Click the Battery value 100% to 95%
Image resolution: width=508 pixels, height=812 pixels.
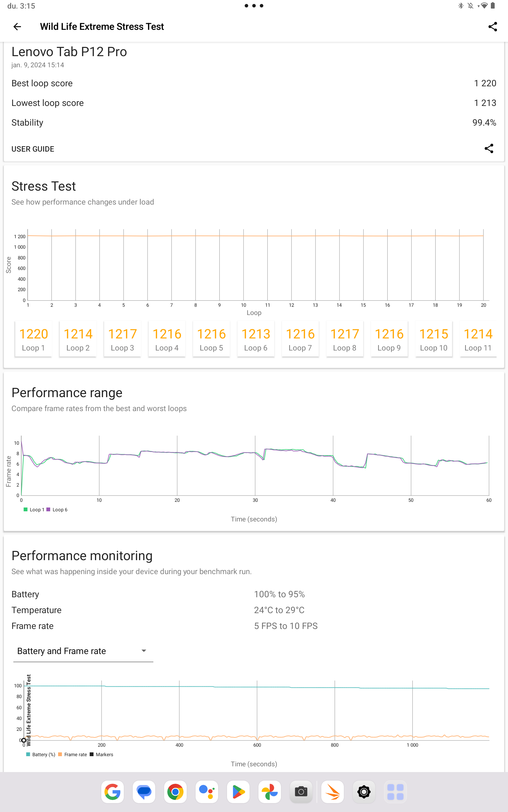tap(279, 594)
